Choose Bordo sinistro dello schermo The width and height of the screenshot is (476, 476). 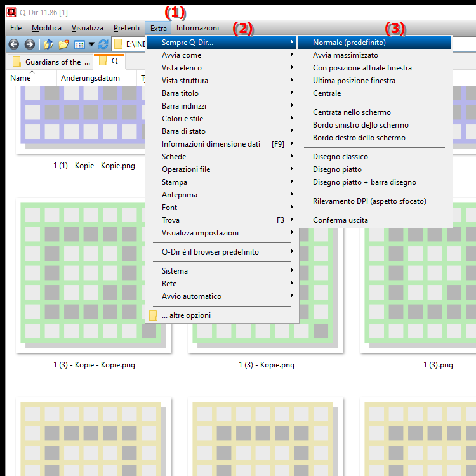point(374,125)
